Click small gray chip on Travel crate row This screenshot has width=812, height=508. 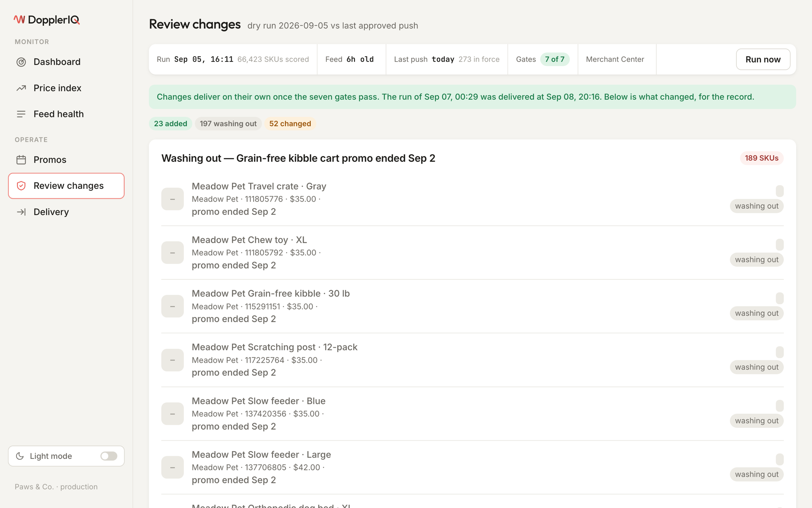pos(780,191)
